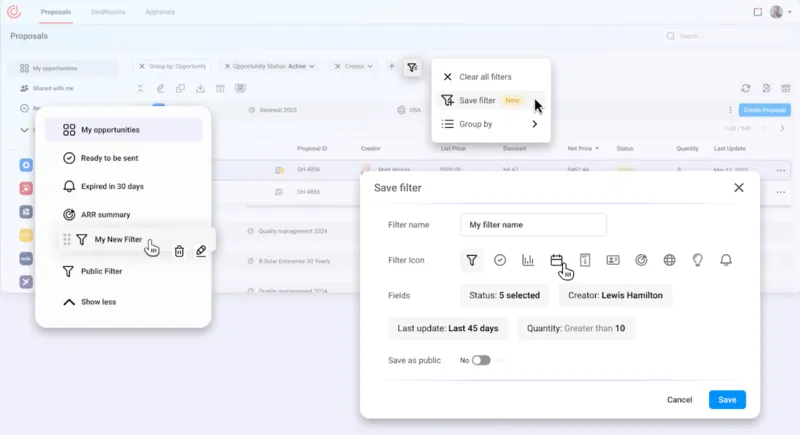Pick the lightbulb filter icon
Viewport: 800px width, 435px height.
698,260
